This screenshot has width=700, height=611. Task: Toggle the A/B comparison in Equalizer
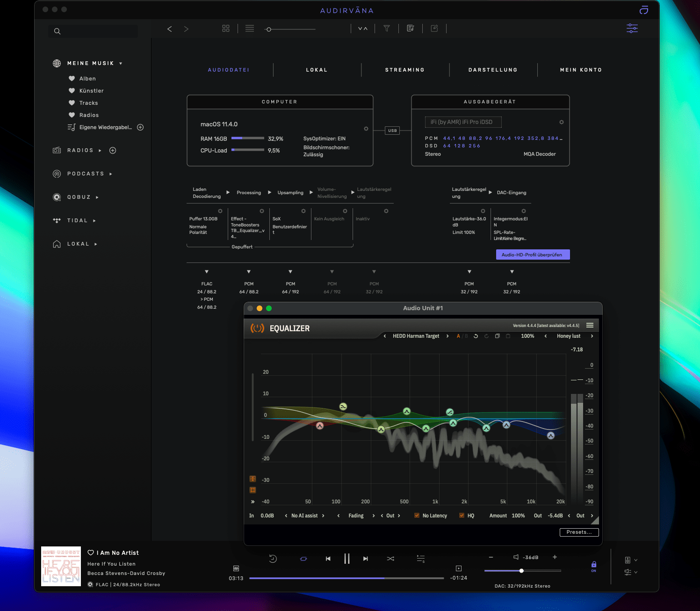pos(462,336)
